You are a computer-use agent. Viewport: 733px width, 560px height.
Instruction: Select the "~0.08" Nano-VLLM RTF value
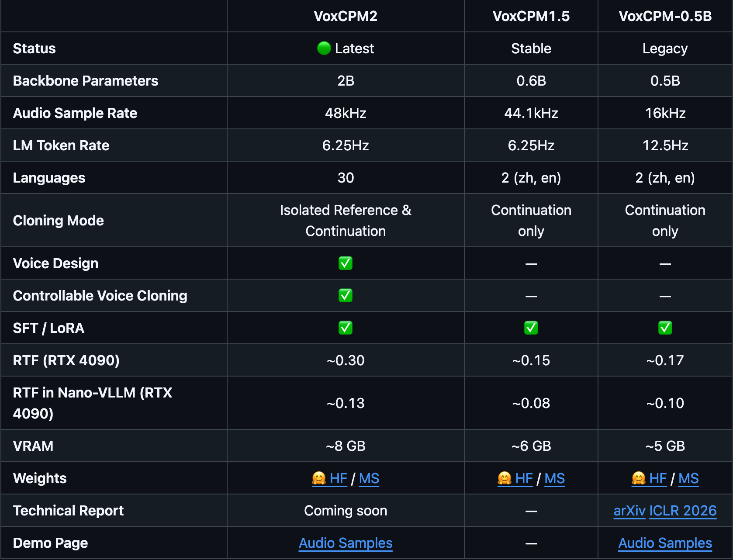point(531,403)
